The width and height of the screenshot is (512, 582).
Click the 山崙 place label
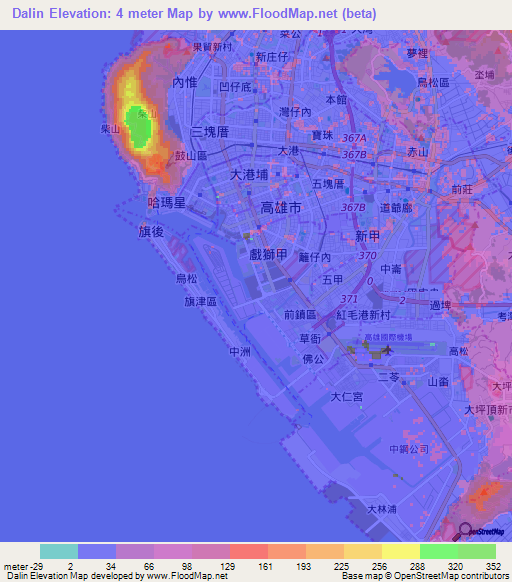coord(438,382)
